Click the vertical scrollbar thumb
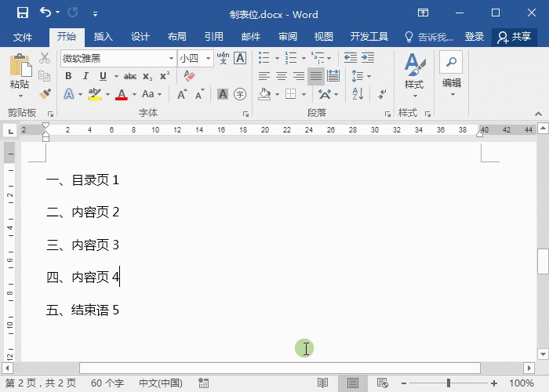The image size is (549, 392). 543,261
